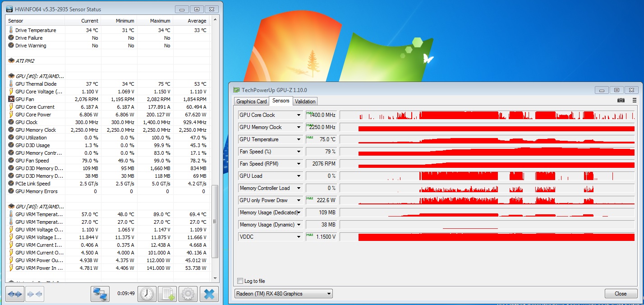The width and height of the screenshot is (644, 305).
Task: Click the Maximum column header
Action: click(x=155, y=21)
